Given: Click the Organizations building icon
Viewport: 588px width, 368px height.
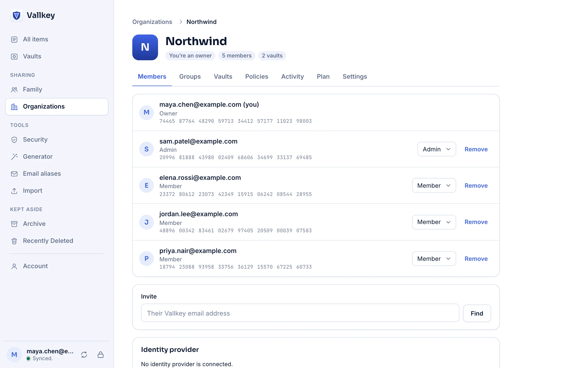Looking at the screenshot, I should click(x=14, y=106).
